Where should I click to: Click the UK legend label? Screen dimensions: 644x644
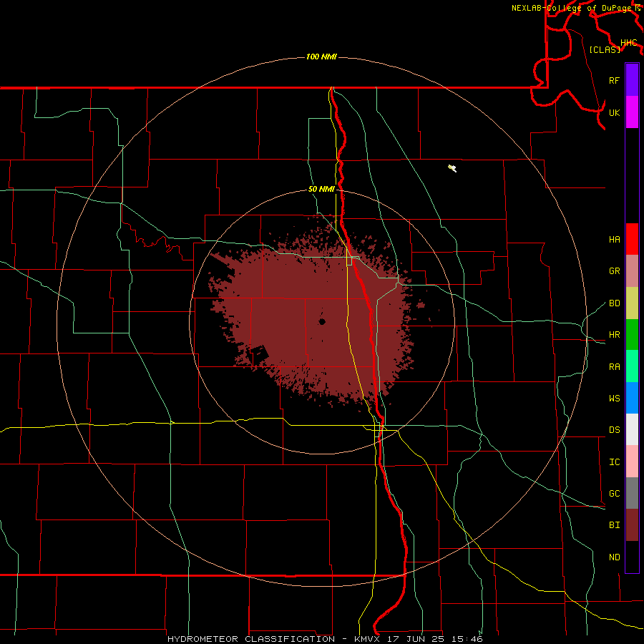click(x=615, y=112)
